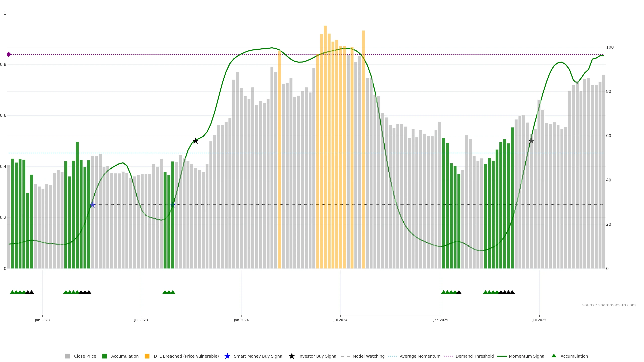Click the green Accumulation square legend swatch

[x=104, y=356]
